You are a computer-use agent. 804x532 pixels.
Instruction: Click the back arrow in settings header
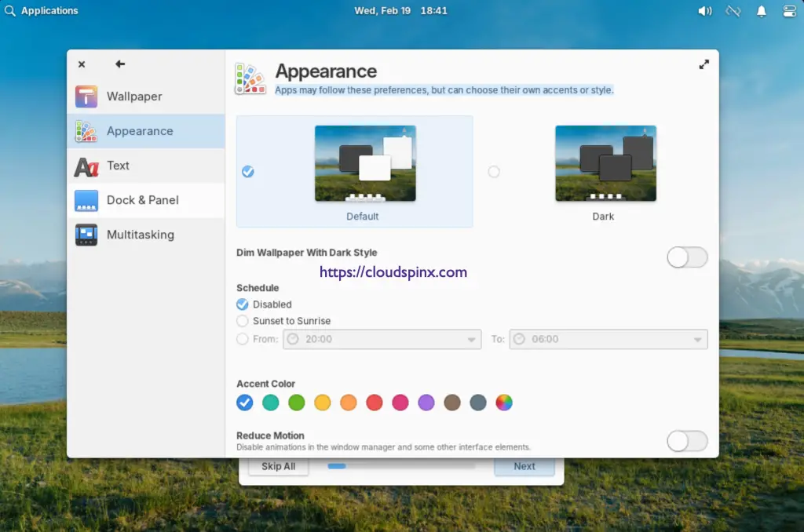pos(120,64)
